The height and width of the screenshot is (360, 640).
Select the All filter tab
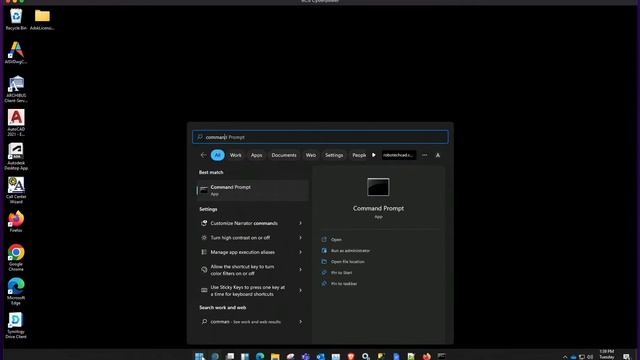pos(218,155)
